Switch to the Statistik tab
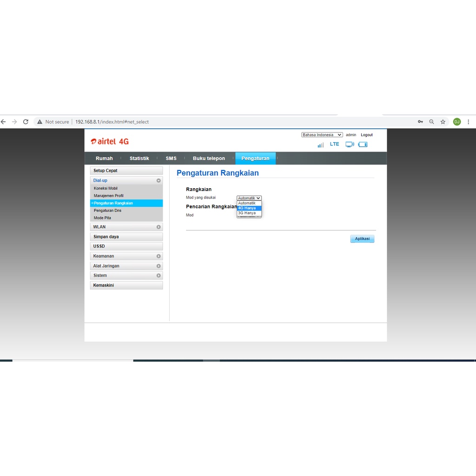 pyautogui.click(x=139, y=159)
